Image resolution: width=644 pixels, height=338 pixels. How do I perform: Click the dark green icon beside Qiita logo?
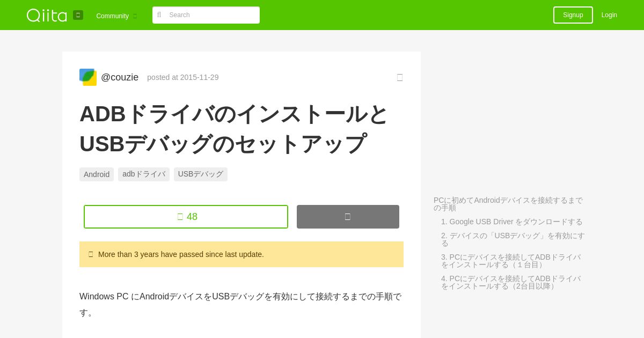point(78,15)
